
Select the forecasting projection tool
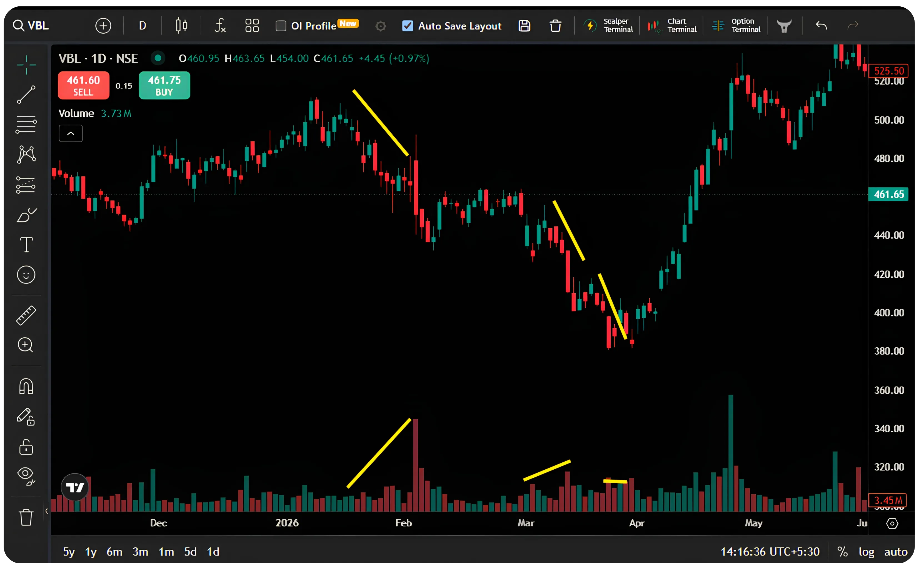coord(26,185)
